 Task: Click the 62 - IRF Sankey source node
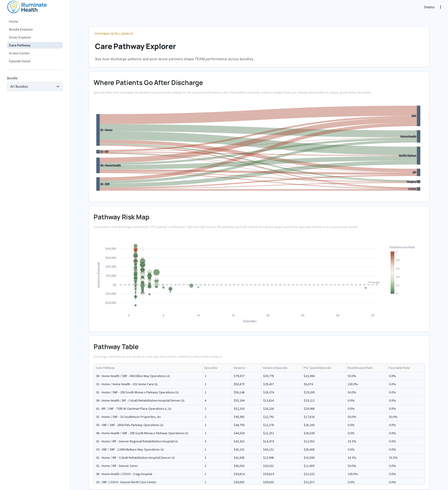[x=98, y=152]
